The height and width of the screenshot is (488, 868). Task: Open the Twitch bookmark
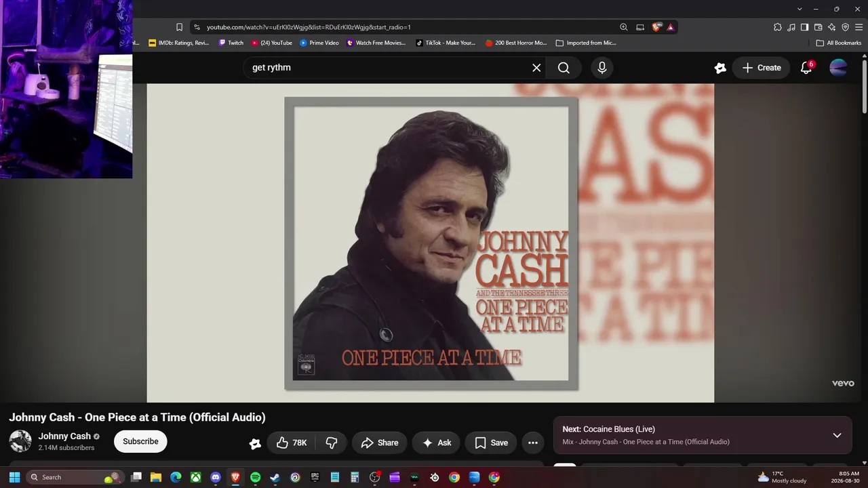[x=231, y=43]
